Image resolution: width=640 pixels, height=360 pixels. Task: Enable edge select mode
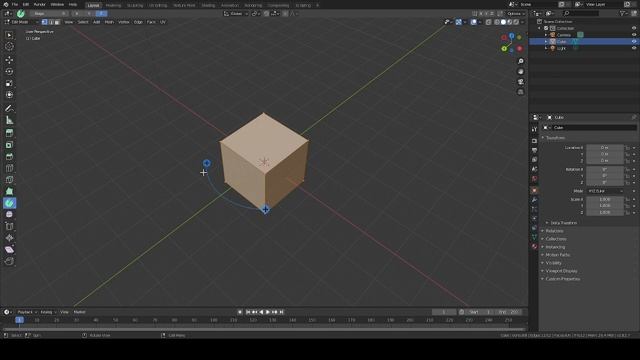pyautogui.click(x=51, y=22)
